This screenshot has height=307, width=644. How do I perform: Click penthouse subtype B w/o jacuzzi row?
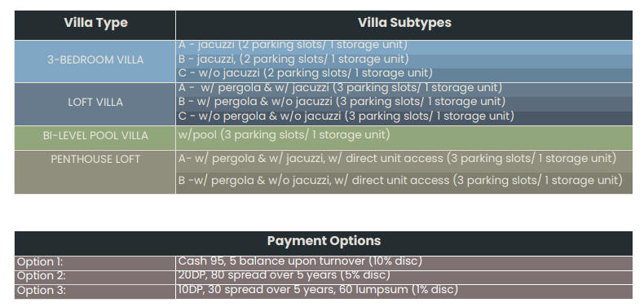click(x=404, y=182)
